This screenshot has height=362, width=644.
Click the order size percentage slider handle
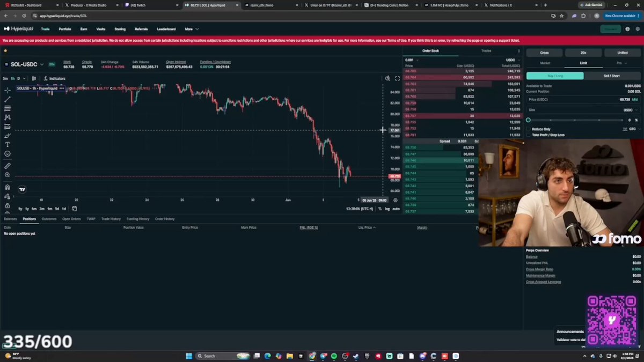528,120
